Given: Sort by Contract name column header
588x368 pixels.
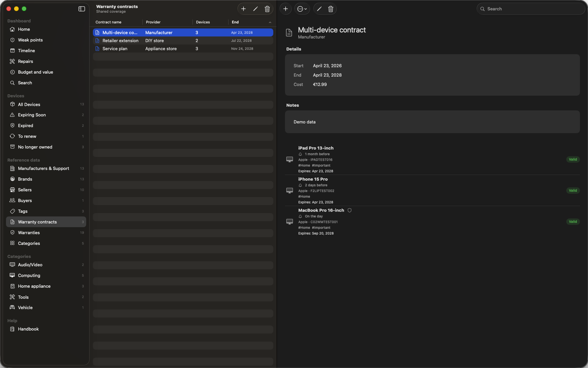Looking at the screenshot, I should pyautogui.click(x=109, y=22).
